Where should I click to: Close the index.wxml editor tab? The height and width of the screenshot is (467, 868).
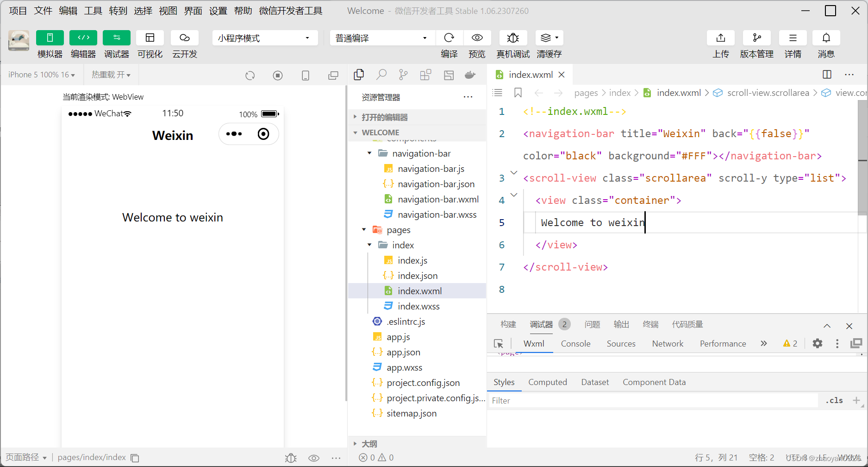562,75
